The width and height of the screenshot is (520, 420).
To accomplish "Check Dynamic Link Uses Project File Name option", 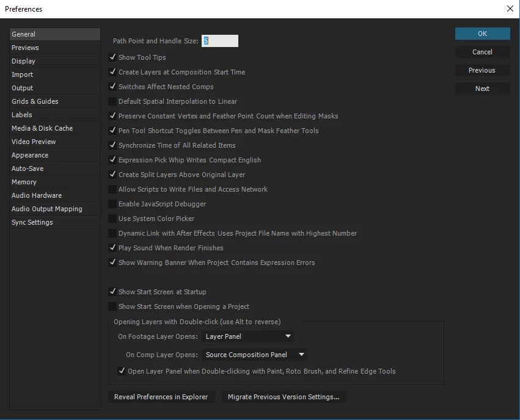I will pyautogui.click(x=112, y=233).
